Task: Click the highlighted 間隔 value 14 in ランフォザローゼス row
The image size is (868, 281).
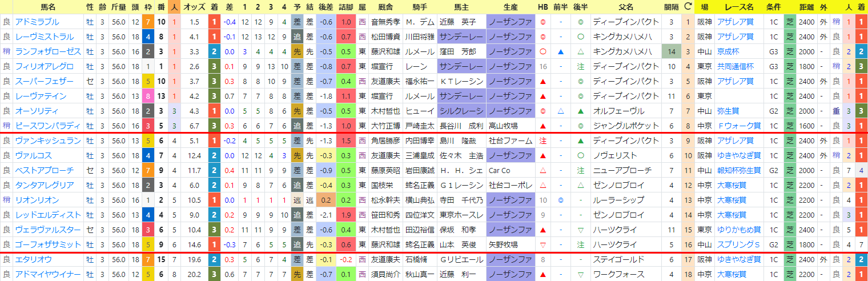Action: pyautogui.click(x=672, y=52)
